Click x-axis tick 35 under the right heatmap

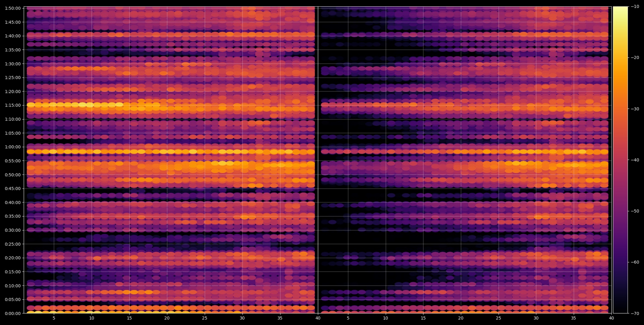574,318
